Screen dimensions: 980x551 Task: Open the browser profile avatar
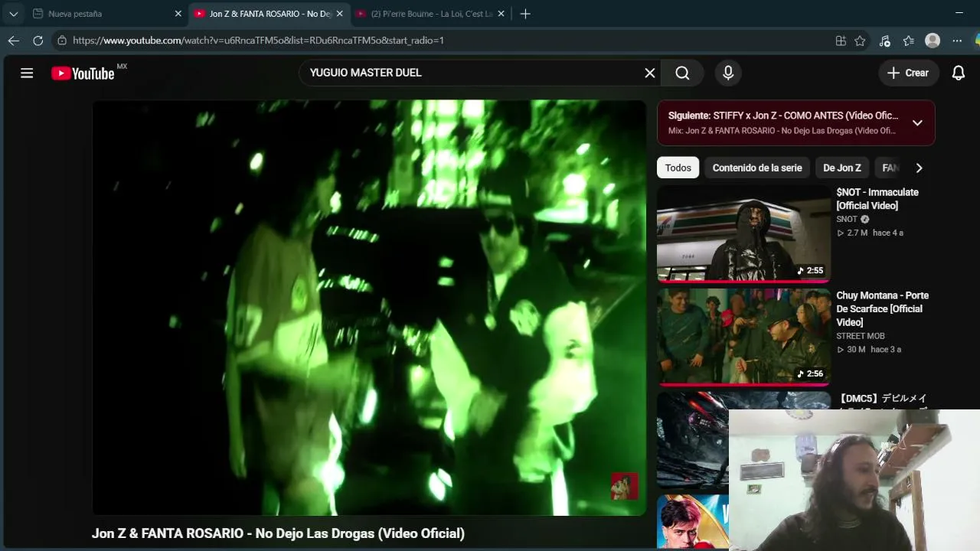click(933, 41)
